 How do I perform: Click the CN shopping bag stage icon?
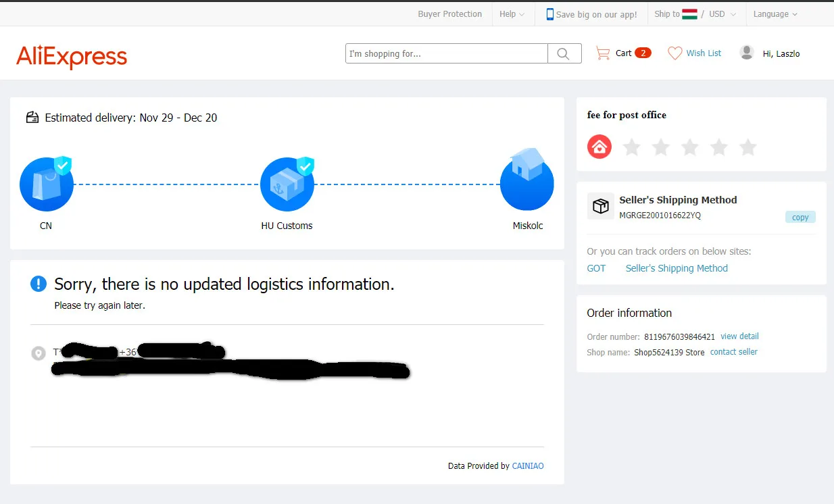(x=47, y=184)
